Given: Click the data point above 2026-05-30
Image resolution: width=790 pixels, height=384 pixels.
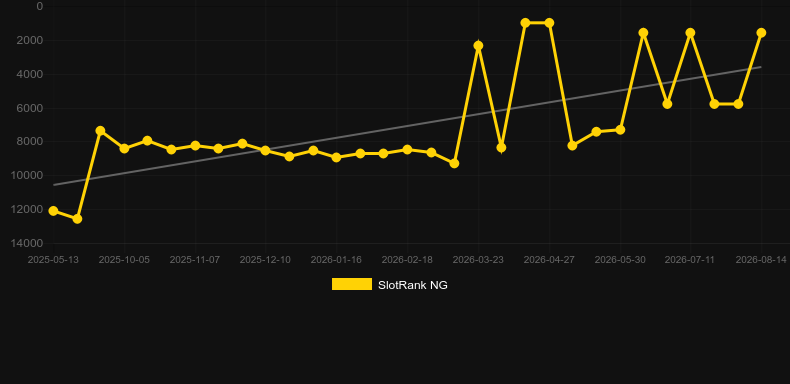Looking at the screenshot, I should 620,130.
